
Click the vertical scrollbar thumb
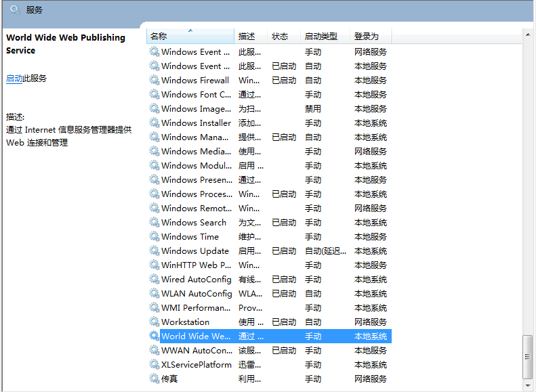pos(527,357)
